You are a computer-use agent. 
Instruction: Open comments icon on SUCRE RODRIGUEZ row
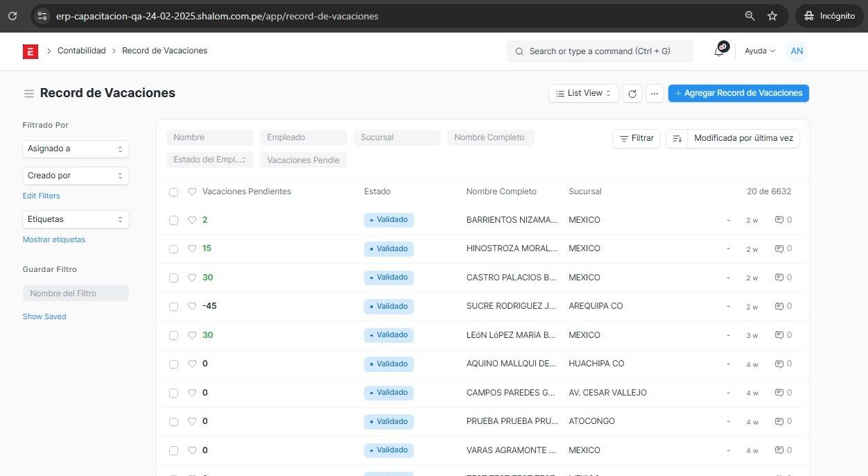tap(779, 306)
